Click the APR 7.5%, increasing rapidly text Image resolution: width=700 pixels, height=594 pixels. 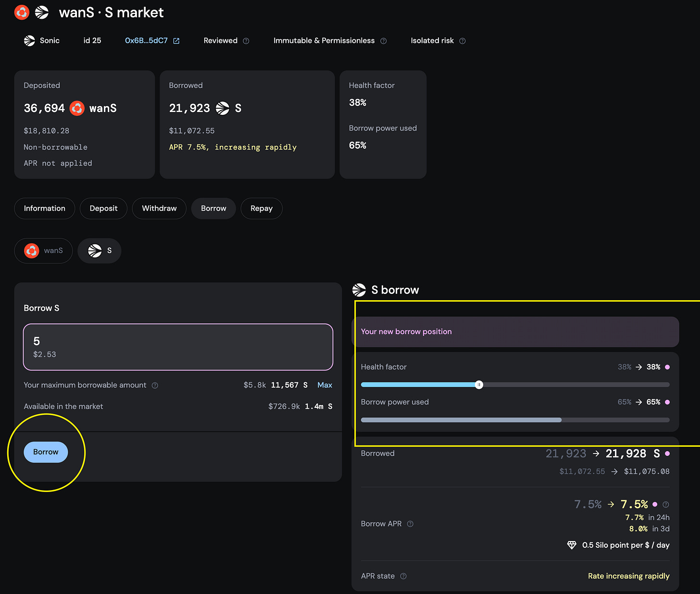(x=233, y=147)
